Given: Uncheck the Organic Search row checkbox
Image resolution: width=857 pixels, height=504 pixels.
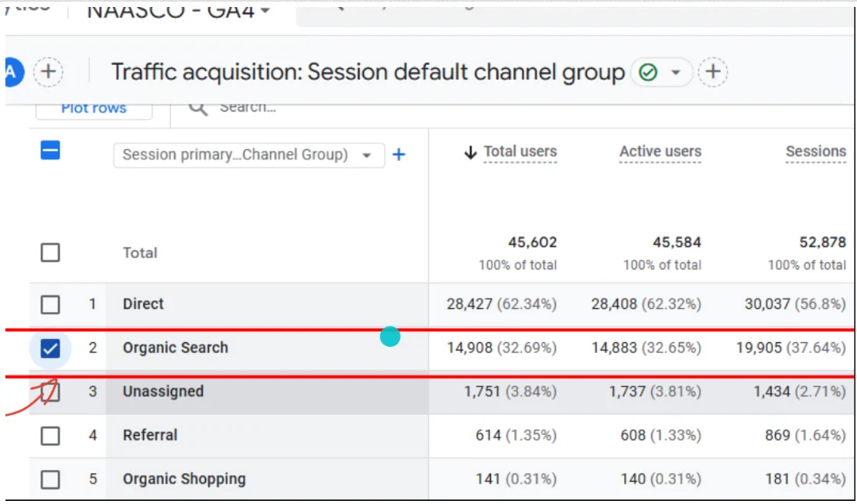Looking at the screenshot, I should point(50,347).
